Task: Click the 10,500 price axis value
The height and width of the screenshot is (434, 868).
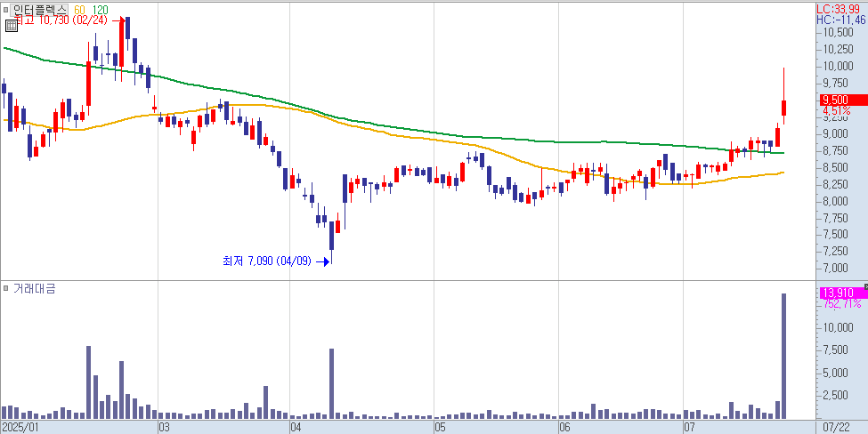Action: (x=838, y=33)
